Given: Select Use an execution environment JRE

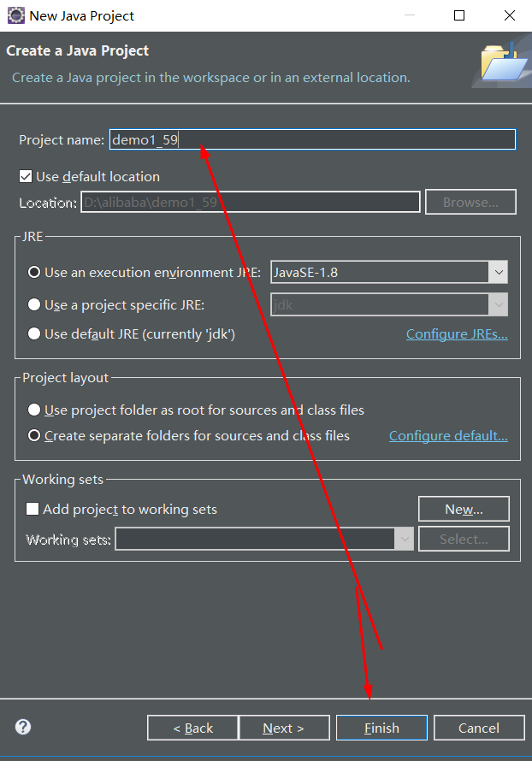Looking at the screenshot, I should pos(34,272).
